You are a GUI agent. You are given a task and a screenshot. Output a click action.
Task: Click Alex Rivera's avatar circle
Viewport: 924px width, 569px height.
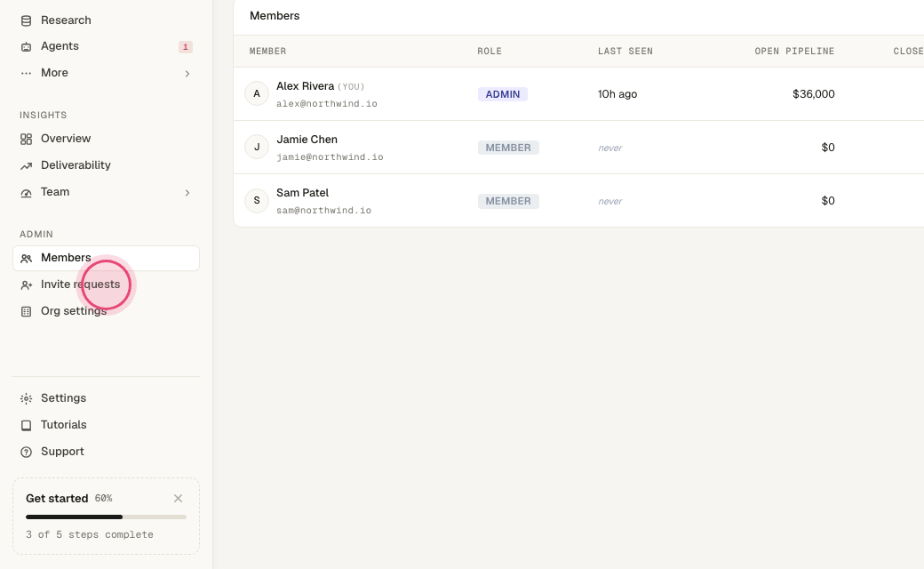tap(257, 93)
